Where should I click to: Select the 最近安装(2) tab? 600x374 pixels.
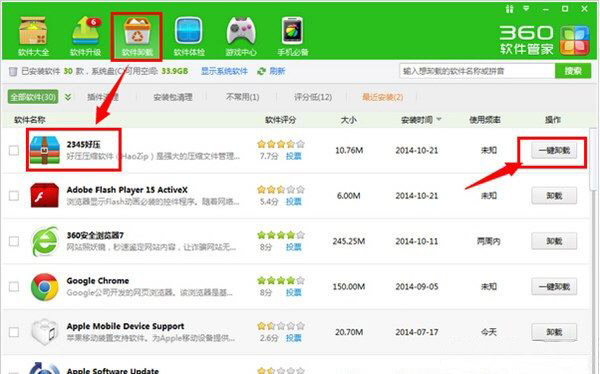(x=383, y=97)
